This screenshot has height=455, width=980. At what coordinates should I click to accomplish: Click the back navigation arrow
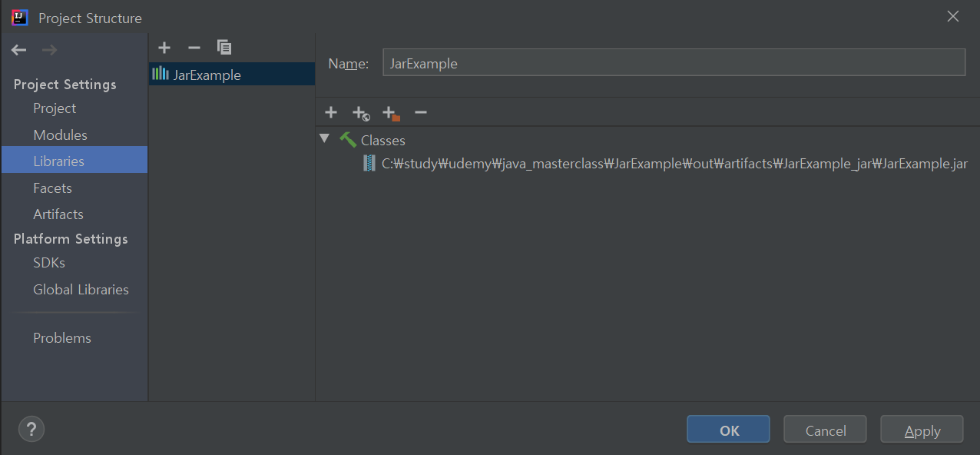[18, 49]
